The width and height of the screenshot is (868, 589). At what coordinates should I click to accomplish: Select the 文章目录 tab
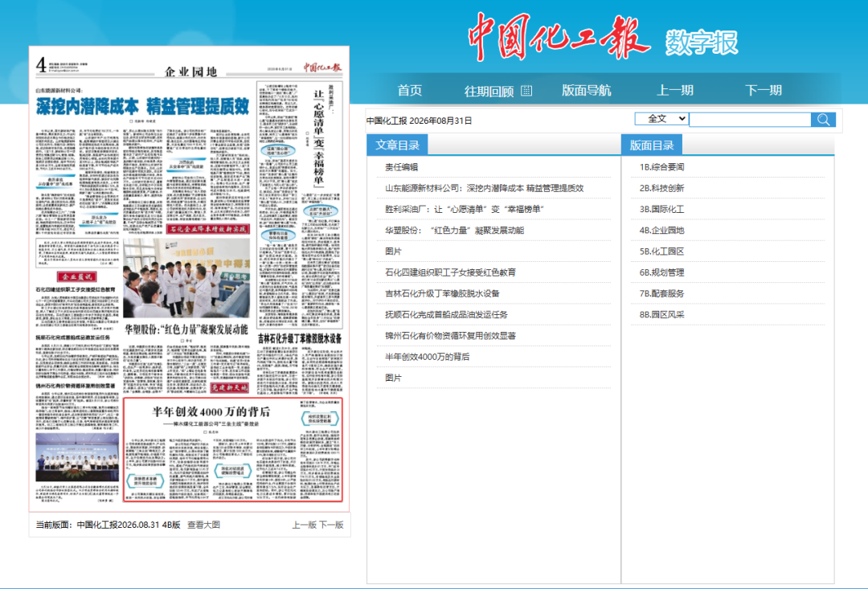(x=397, y=145)
